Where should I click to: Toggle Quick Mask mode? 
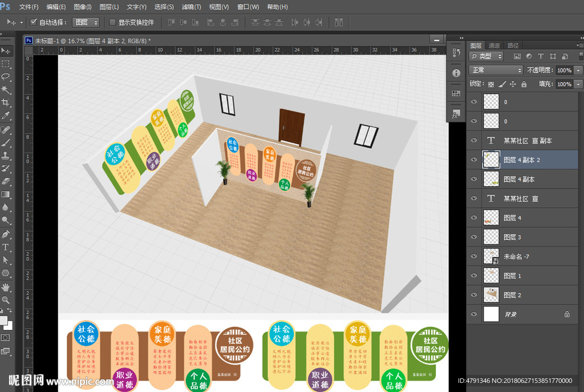point(6,338)
